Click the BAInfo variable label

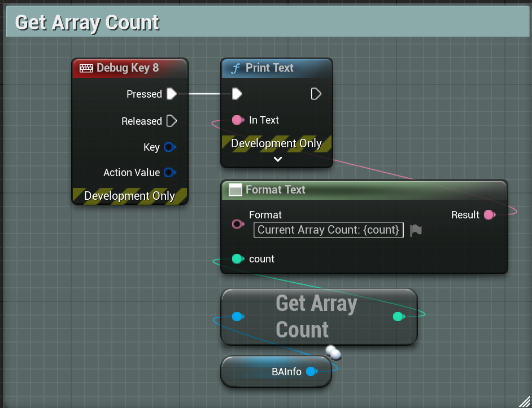[x=286, y=372]
